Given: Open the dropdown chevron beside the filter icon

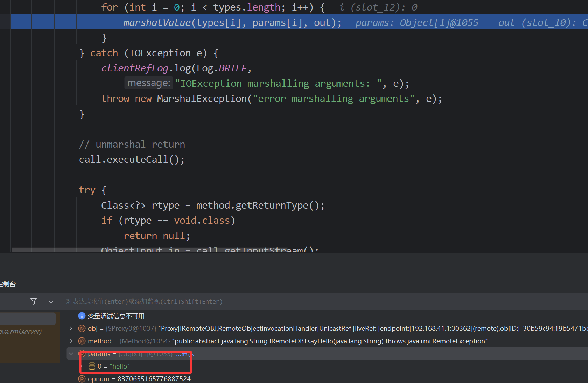Looking at the screenshot, I should (x=51, y=302).
